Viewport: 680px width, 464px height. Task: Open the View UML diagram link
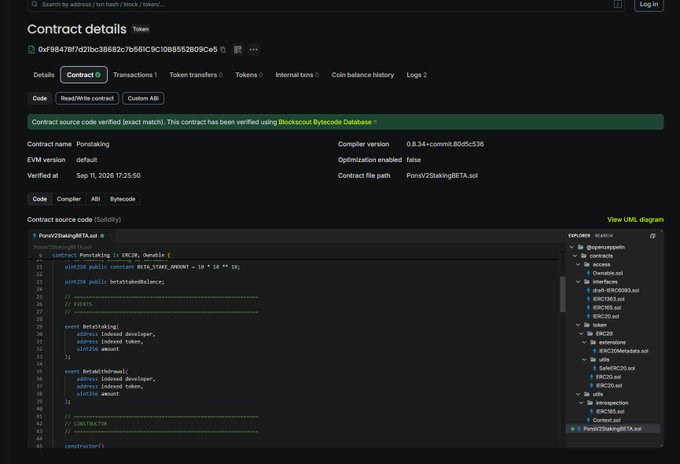[x=635, y=220]
